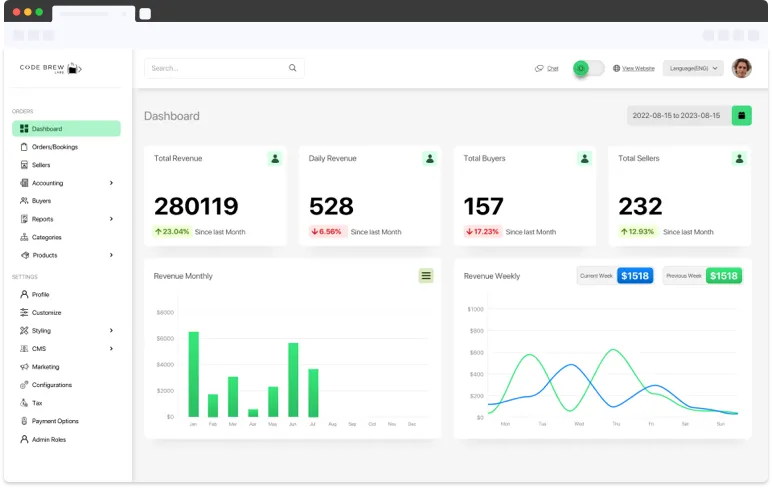Click the Current Week $1518 button
The height and width of the screenshot is (488, 772).
(634, 276)
